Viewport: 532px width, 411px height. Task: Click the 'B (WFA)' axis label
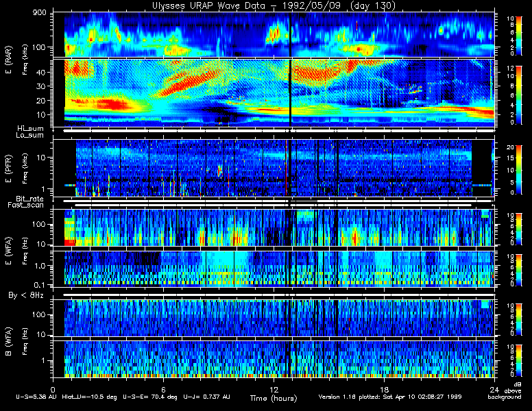[8, 342]
